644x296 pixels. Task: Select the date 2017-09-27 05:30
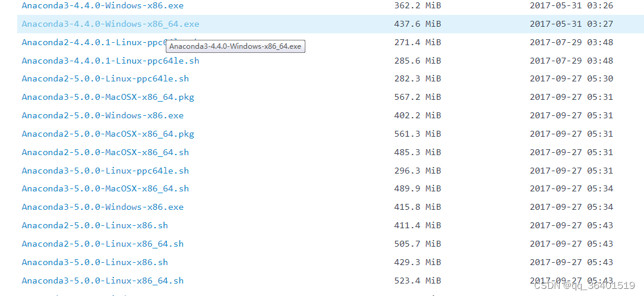pyautogui.click(x=572, y=78)
